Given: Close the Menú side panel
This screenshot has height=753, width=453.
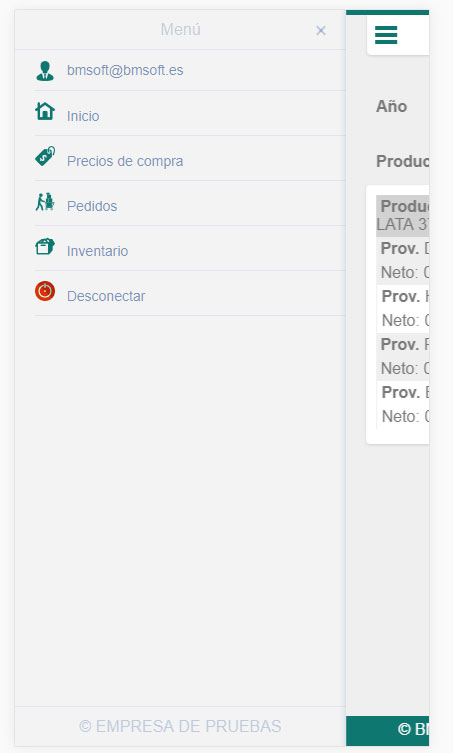Looking at the screenshot, I should coord(321,31).
